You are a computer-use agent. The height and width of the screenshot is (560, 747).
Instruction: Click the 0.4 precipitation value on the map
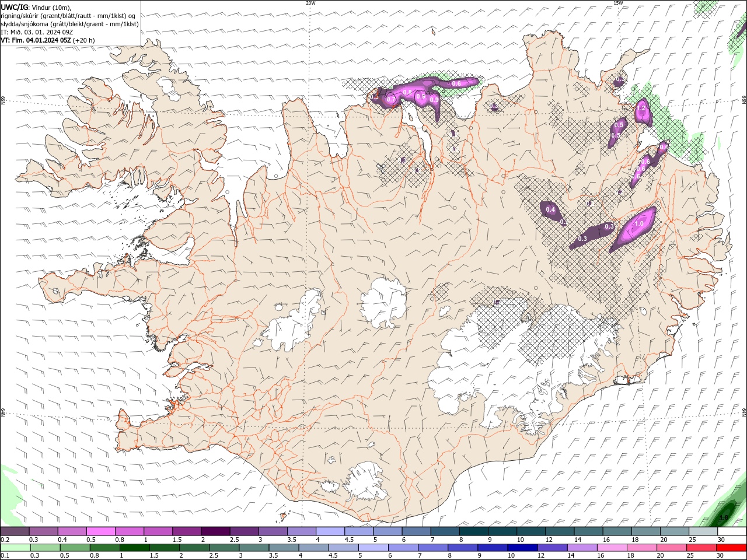coord(550,209)
